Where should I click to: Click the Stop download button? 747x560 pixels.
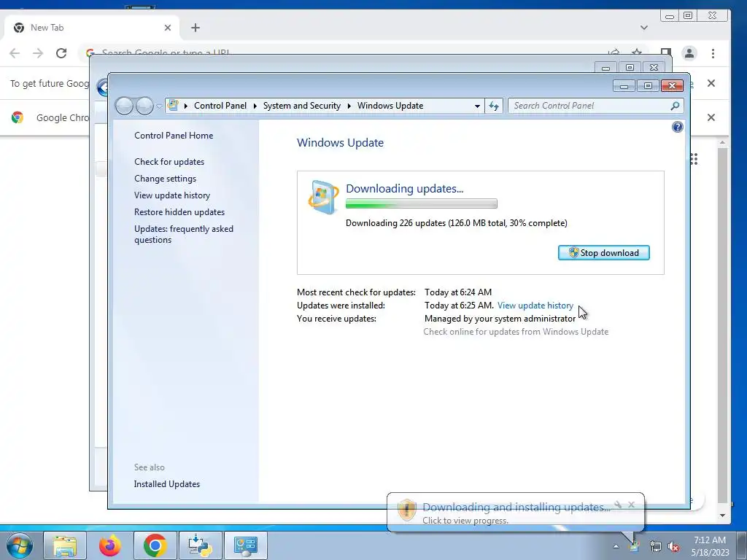coord(603,253)
